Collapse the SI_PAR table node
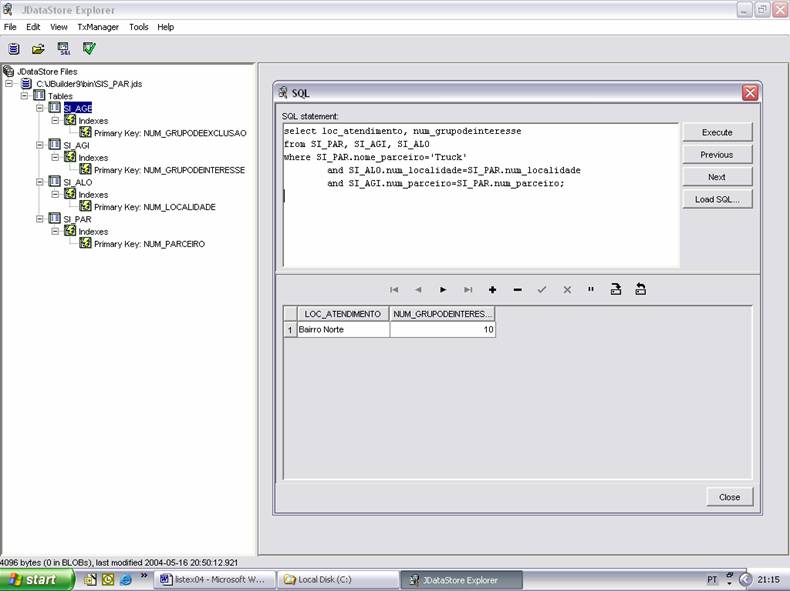 [40, 219]
